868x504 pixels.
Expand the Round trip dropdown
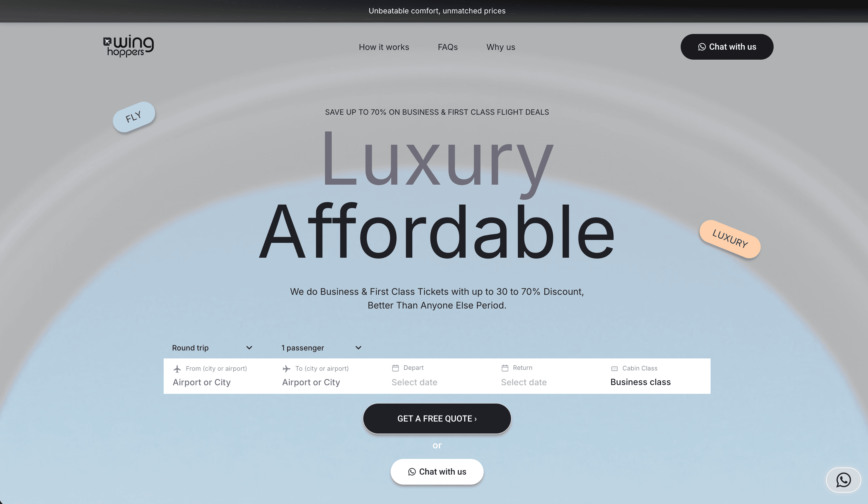(x=212, y=348)
